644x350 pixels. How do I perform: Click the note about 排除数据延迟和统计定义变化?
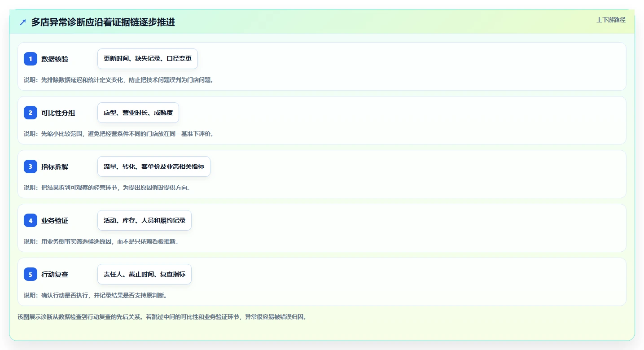tap(119, 80)
